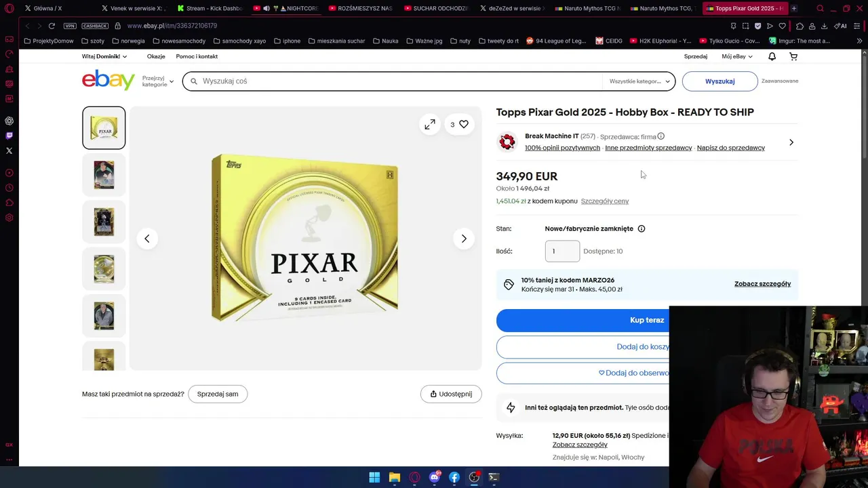Expand the product image to fullscreen
868x488 pixels.
430,124
